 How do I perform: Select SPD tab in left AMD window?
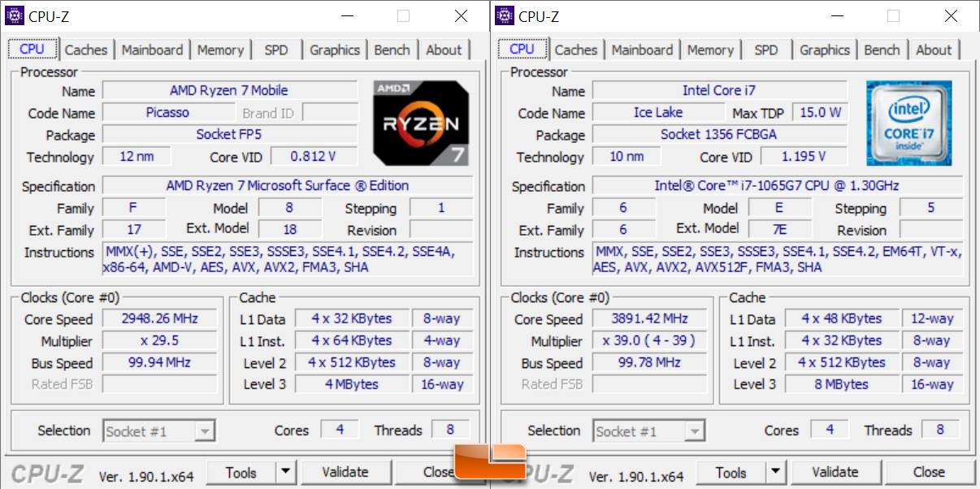pyautogui.click(x=276, y=50)
